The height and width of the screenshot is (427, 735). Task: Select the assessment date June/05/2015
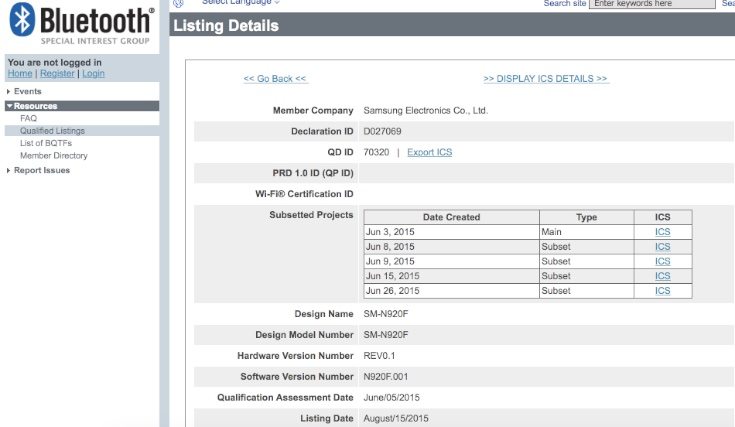pyautogui.click(x=391, y=398)
